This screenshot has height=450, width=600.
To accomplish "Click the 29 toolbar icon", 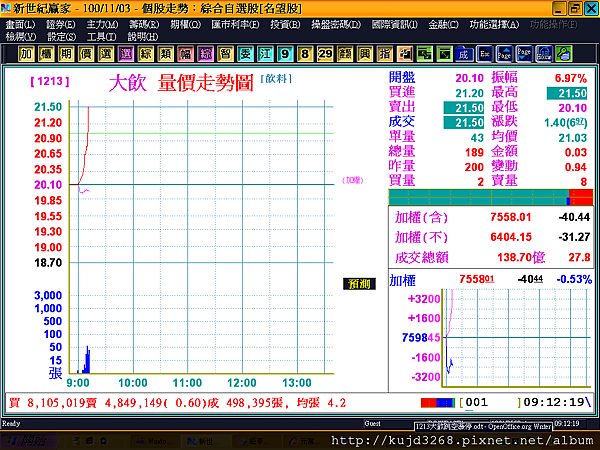I will pyautogui.click(x=325, y=54).
